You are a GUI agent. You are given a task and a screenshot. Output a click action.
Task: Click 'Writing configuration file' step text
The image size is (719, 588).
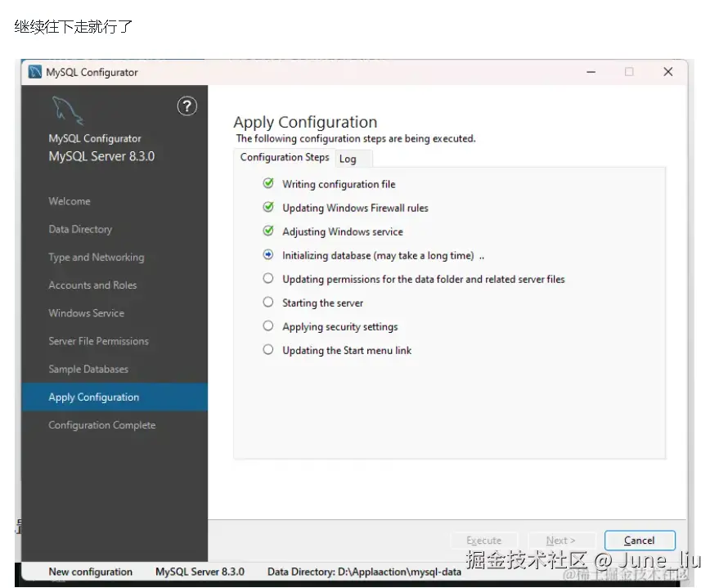tap(339, 184)
